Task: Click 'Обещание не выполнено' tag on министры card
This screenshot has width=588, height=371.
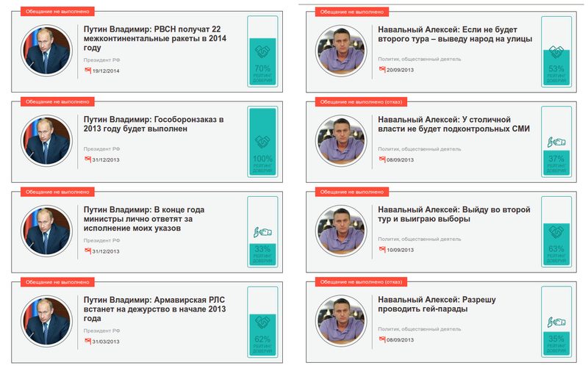Action: (x=57, y=192)
